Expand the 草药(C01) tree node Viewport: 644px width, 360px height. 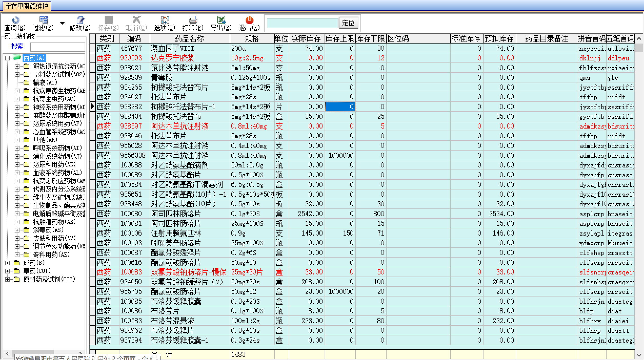coord(7,271)
